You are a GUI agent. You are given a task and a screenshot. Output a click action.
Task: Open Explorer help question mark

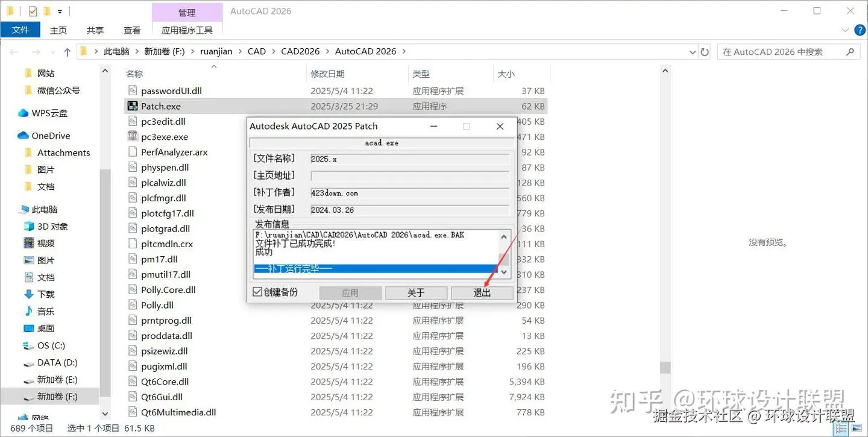859,29
